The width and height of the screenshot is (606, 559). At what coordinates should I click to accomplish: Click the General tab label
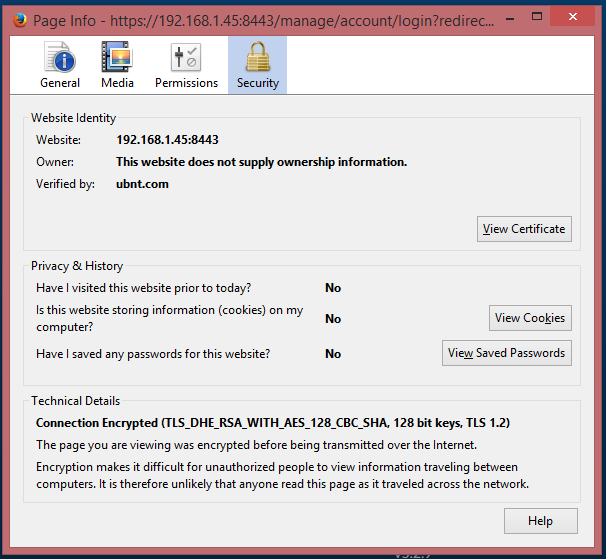[x=60, y=83]
